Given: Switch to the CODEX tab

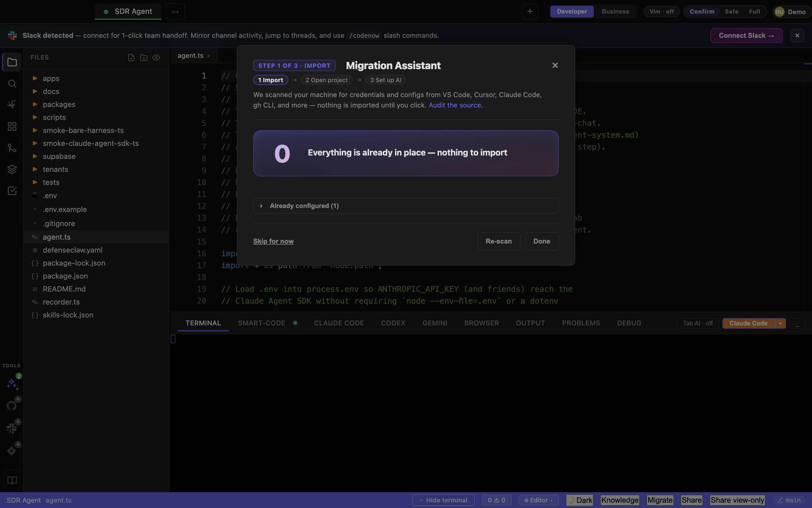Looking at the screenshot, I should pos(393,323).
